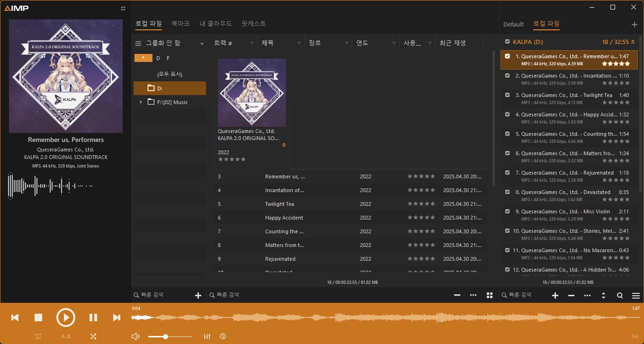Click the asterisk drive filter button

(x=143, y=58)
